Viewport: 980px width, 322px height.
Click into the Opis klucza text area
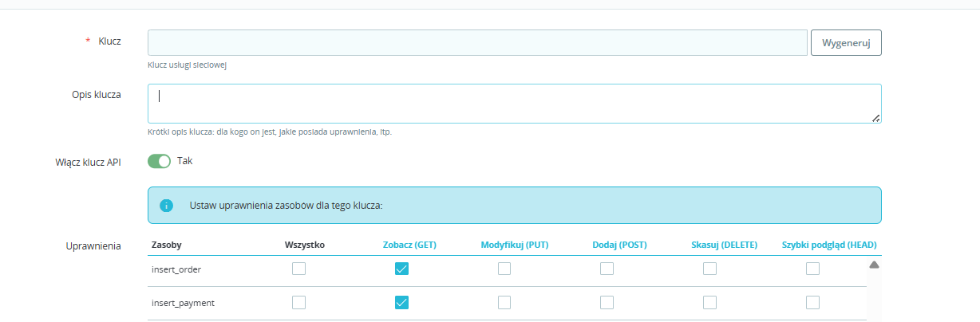click(514, 104)
